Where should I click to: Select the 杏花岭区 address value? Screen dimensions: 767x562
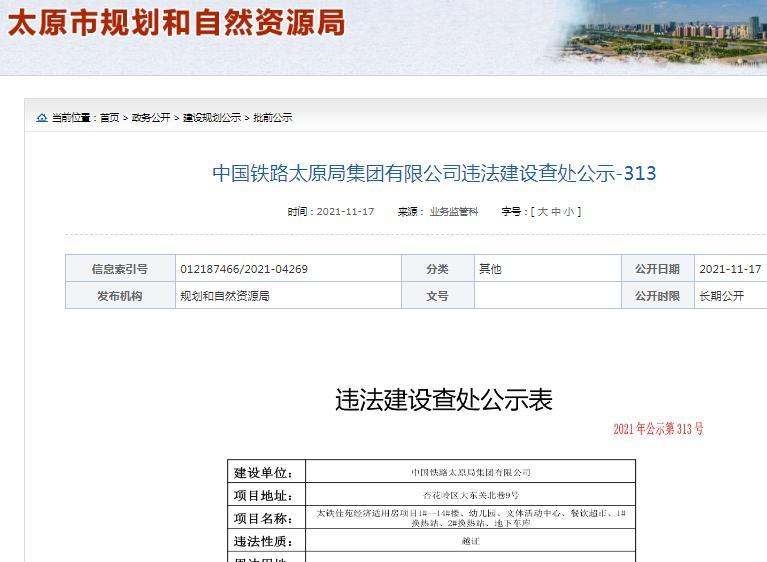[471, 495]
